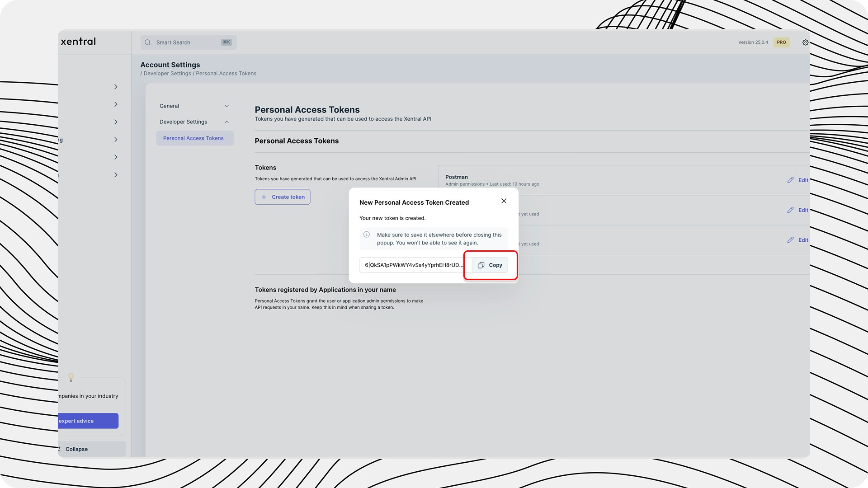Click the Copy token button

click(490, 265)
